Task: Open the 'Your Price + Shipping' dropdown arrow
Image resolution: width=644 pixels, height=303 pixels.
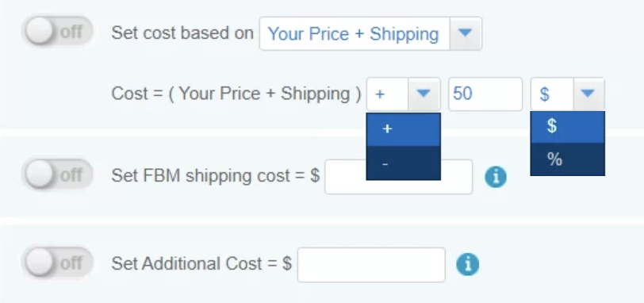Action: coord(466,33)
